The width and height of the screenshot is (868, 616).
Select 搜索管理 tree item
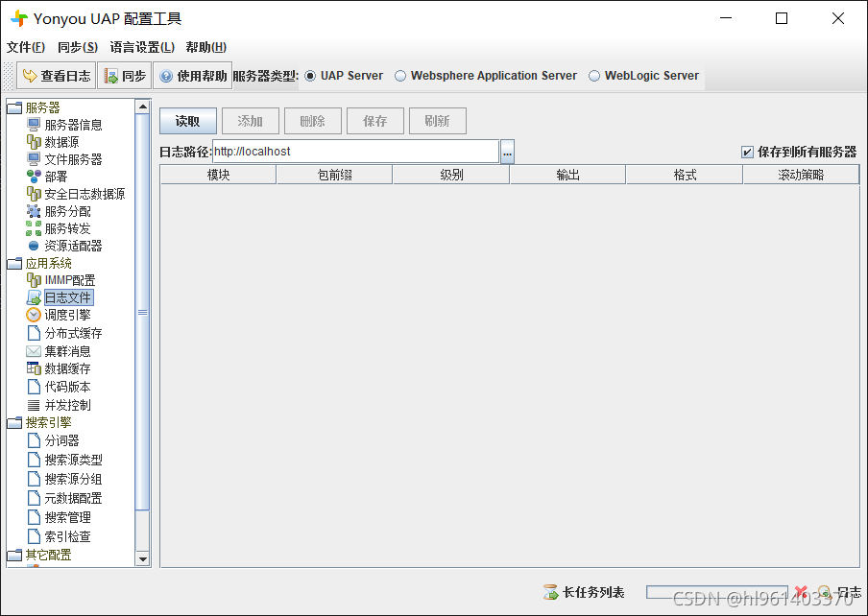click(x=67, y=517)
